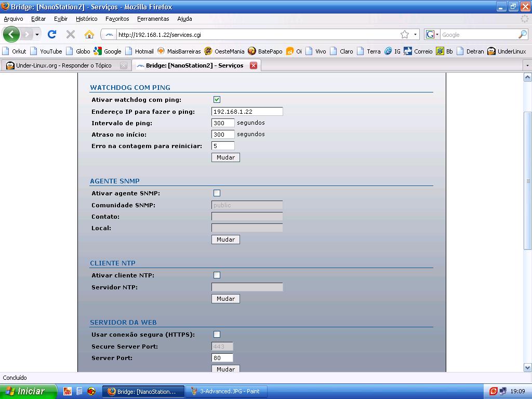Image resolution: width=532 pixels, height=399 pixels.
Task: Click Mudar under Watchdog com Ping
Action: pyautogui.click(x=225, y=157)
